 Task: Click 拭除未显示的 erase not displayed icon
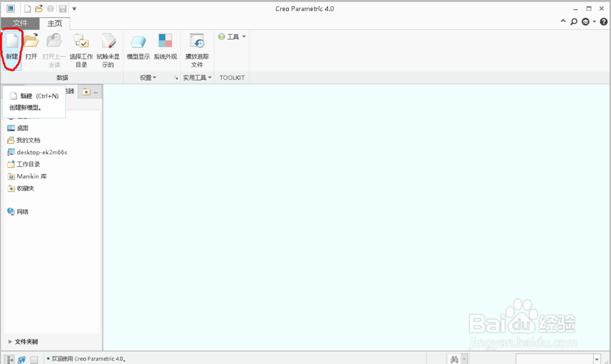click(108, 41)
